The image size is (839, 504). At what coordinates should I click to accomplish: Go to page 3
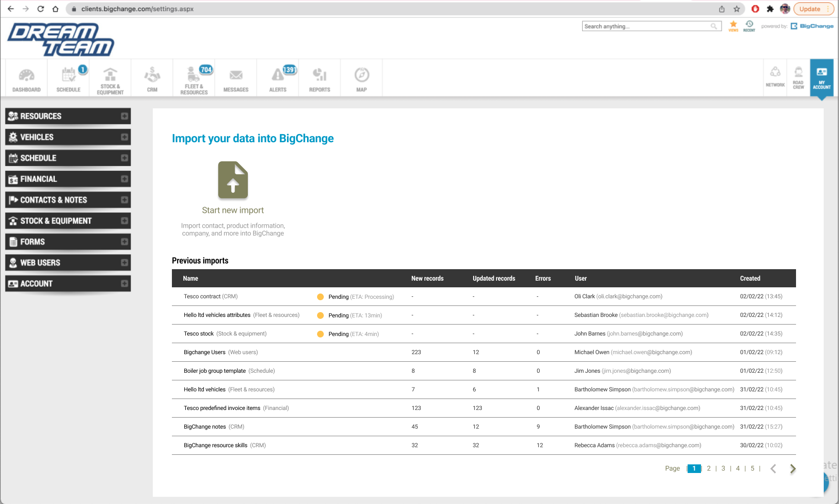tap(723, 469)
